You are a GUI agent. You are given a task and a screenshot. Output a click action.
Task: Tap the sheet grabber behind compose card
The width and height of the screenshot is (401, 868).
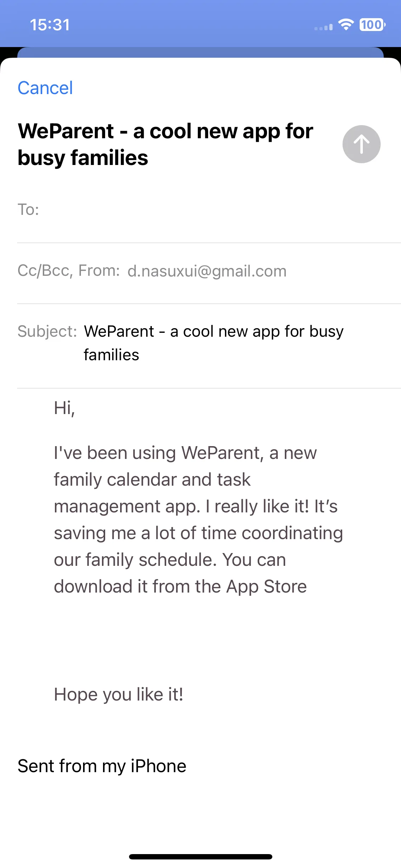pyautogui.click(x=200, y=52)
